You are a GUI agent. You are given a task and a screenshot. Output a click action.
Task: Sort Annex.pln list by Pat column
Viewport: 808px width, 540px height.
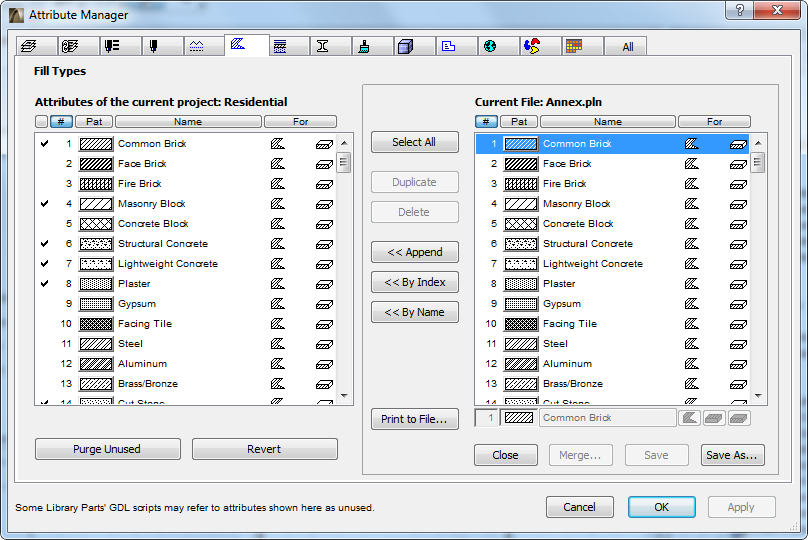point(519,122)
